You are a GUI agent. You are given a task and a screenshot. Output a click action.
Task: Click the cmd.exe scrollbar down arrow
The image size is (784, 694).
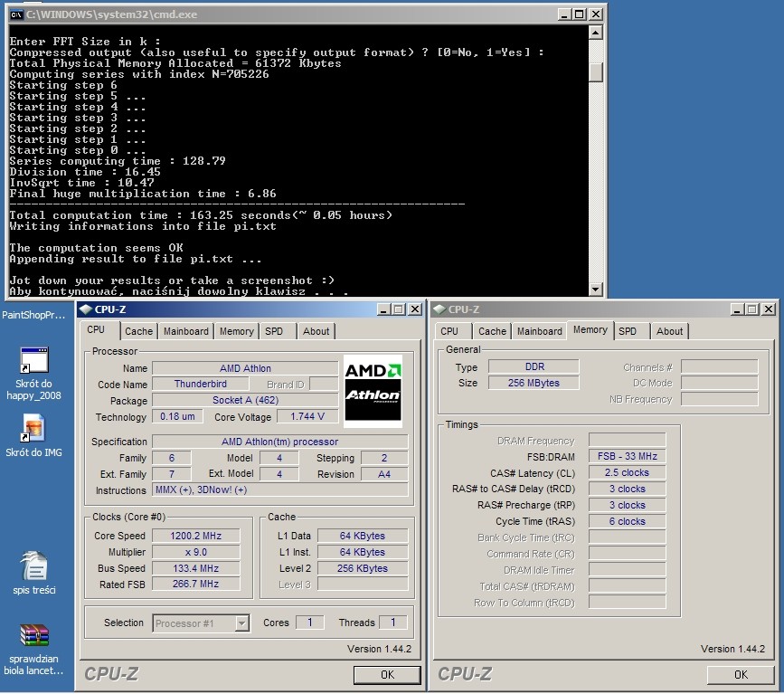click(596, 289)
